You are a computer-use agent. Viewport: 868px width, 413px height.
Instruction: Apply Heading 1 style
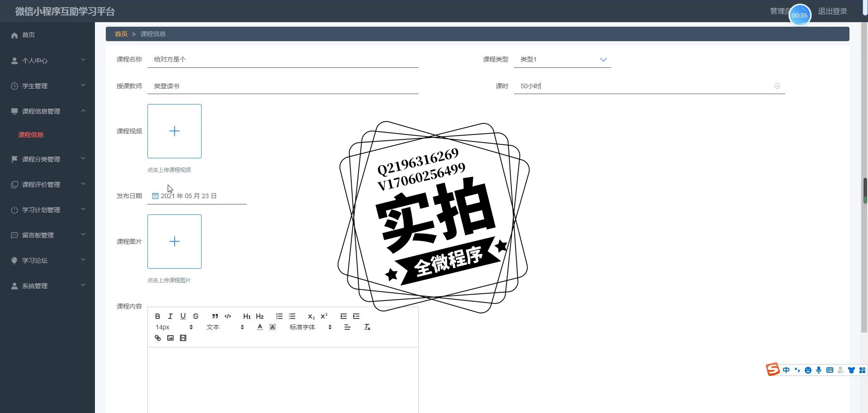point(247,316)
